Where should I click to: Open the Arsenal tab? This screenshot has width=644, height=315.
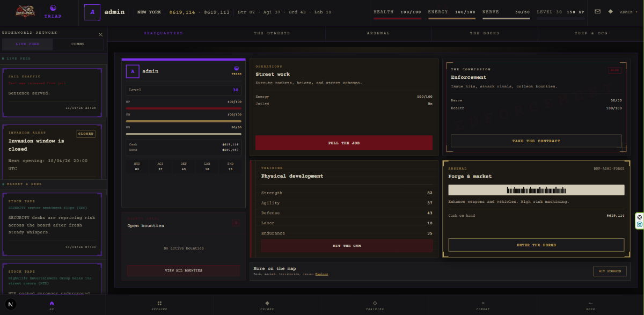click(x=378, y=33)
